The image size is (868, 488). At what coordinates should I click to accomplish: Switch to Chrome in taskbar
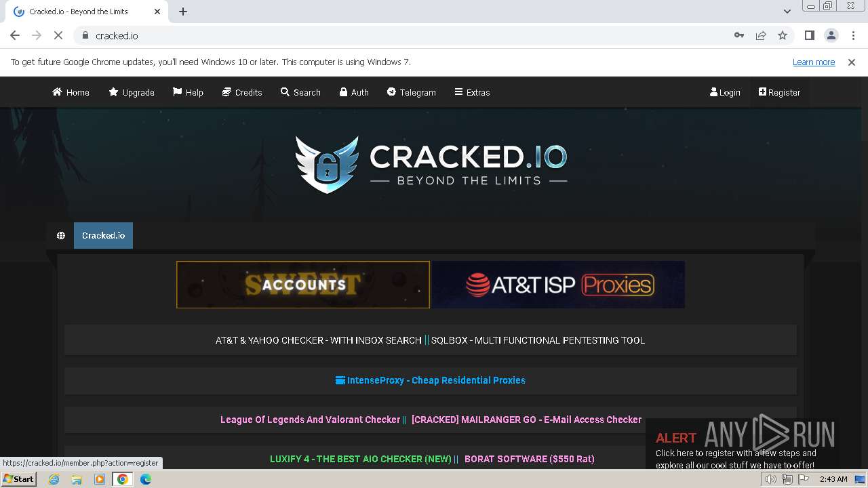[123, 479]
